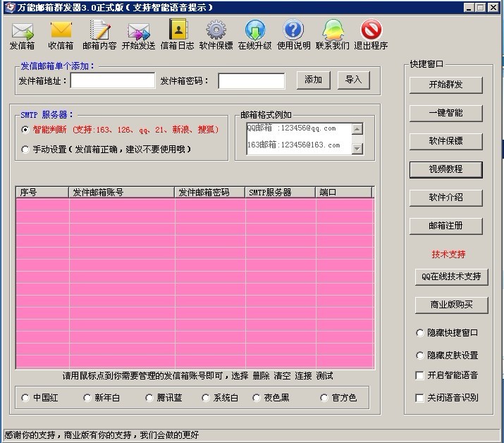The image size is (504, 443).
Task: Open the 软件介绍 button
Action: (445, 198)
